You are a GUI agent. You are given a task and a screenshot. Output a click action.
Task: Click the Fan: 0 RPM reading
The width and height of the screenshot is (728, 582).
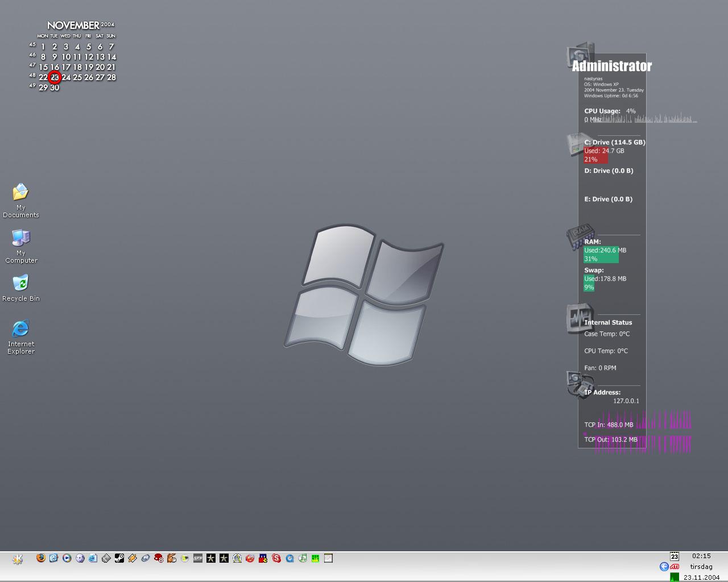coord(600,368)
